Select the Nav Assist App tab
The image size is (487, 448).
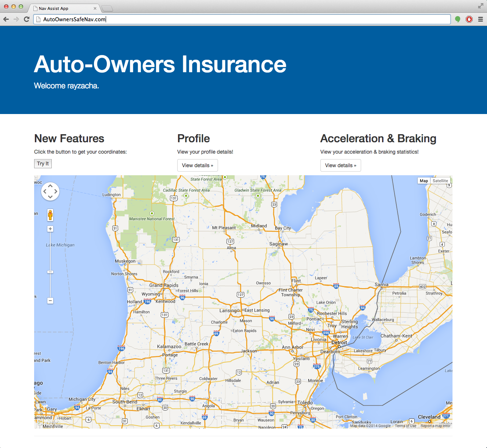point(64,8)
